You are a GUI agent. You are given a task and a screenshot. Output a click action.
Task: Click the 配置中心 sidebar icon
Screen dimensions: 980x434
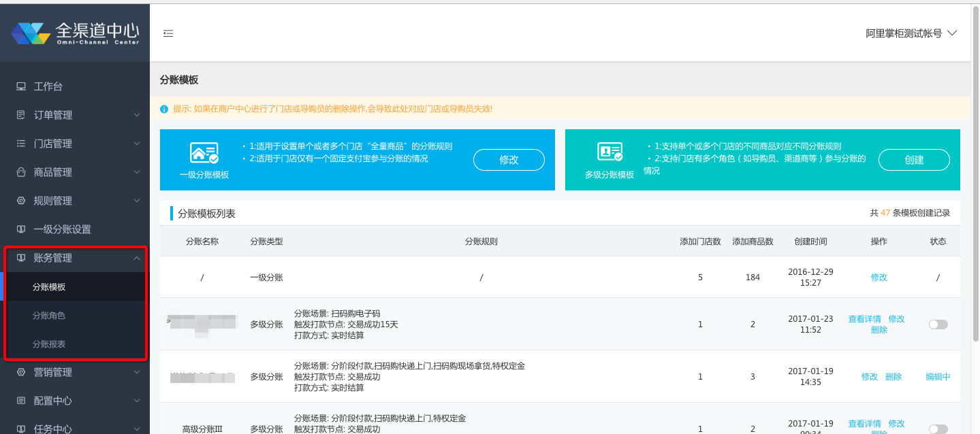point(21,401)
